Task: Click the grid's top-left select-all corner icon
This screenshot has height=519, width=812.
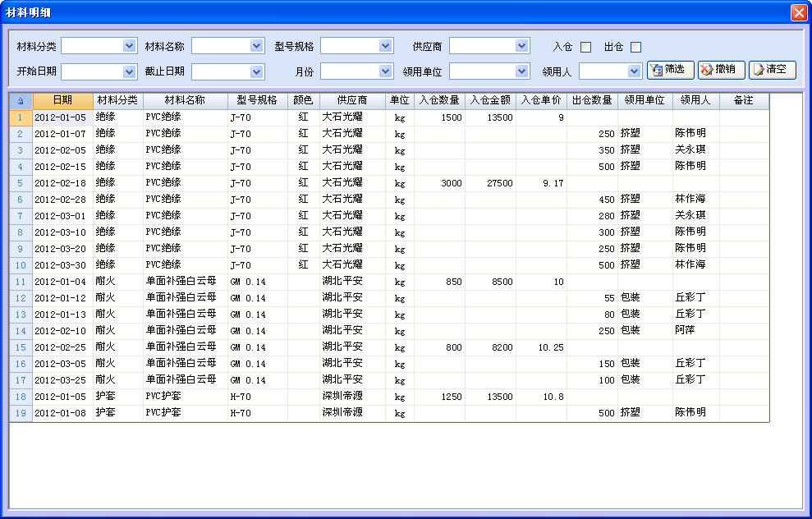Action: [21, 100]
